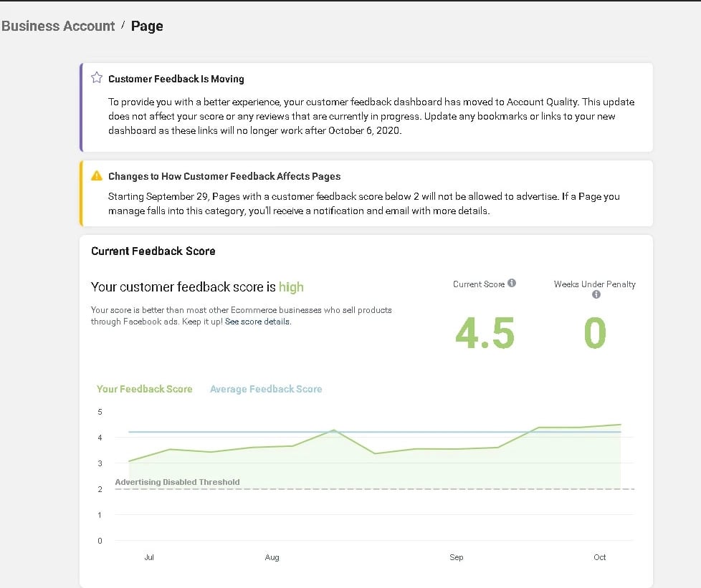
Task: Click the Current Feedback Score section title
Action: tap(153, 251)
